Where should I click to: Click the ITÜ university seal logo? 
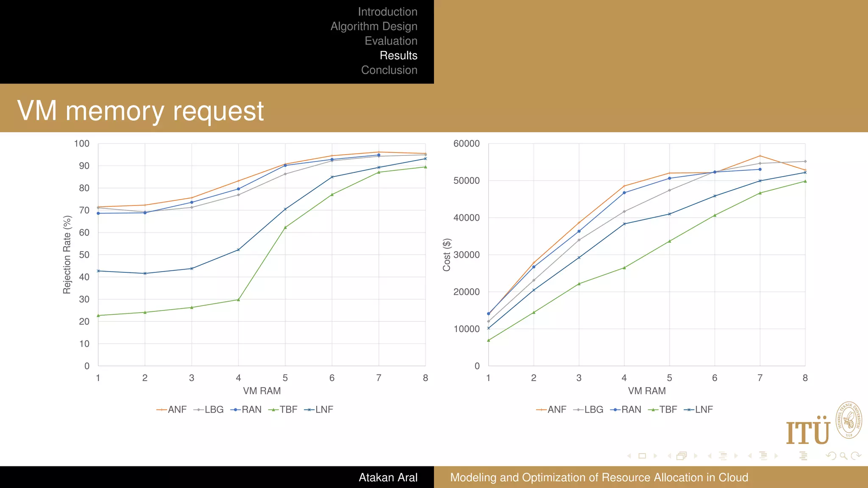tap(849, 420)
